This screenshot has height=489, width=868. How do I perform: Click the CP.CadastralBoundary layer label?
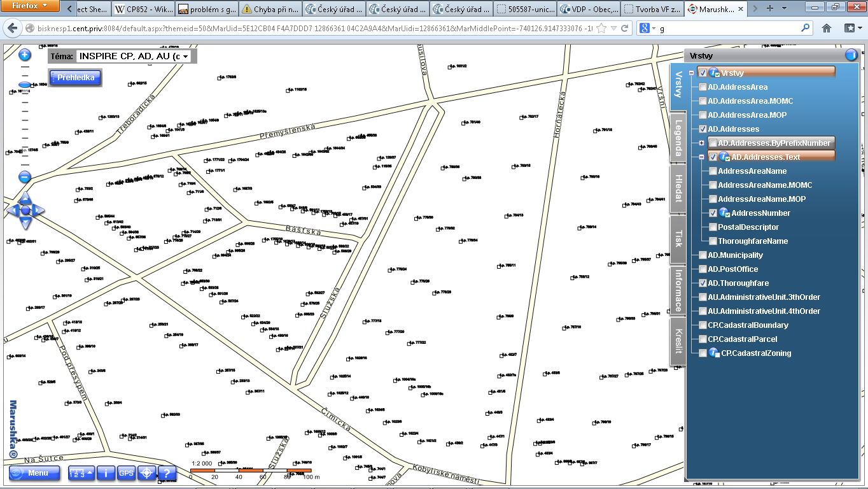tap(748, 325)
